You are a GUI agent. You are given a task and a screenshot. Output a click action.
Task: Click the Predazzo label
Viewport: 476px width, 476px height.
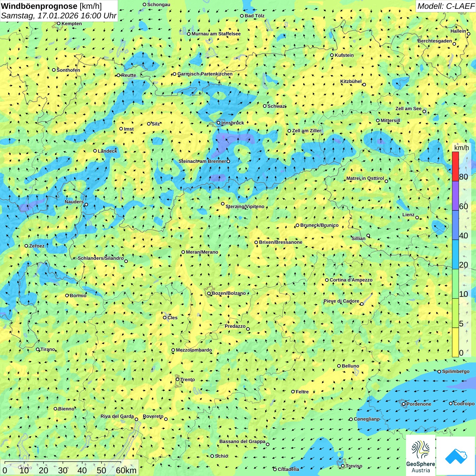click(235, 326)
